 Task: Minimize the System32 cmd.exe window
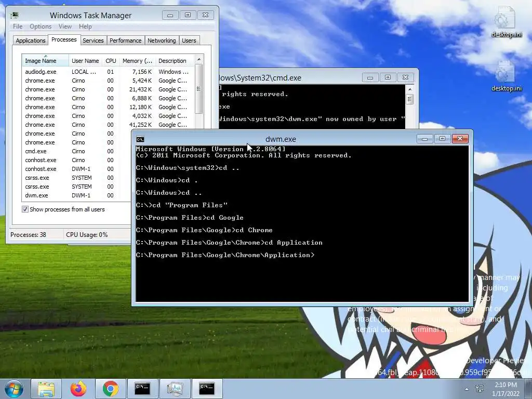coord(370,77)
